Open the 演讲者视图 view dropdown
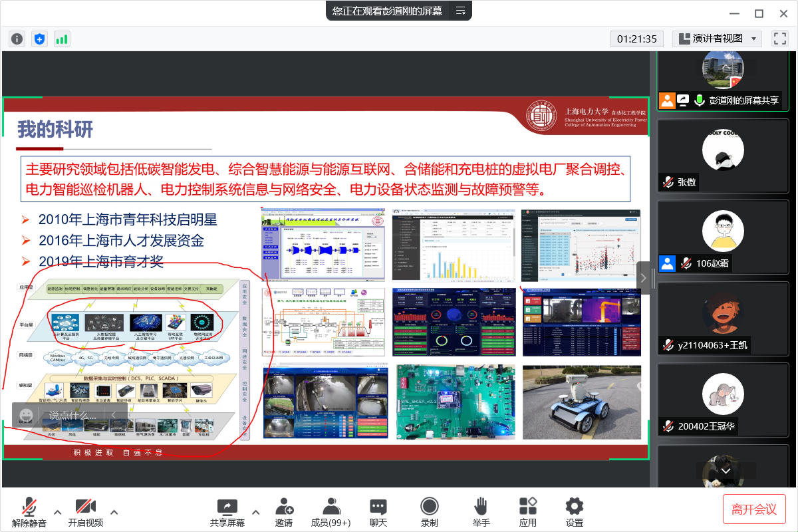 click(x=717, y=39)
